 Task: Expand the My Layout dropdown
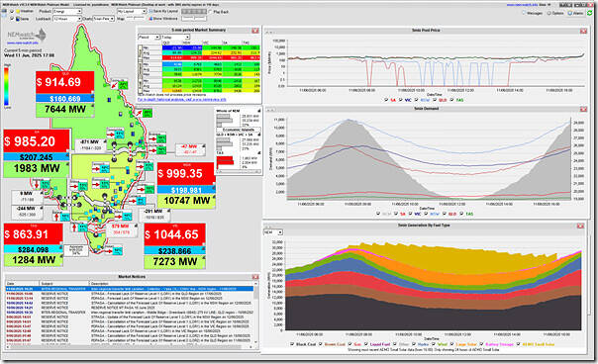132,12
